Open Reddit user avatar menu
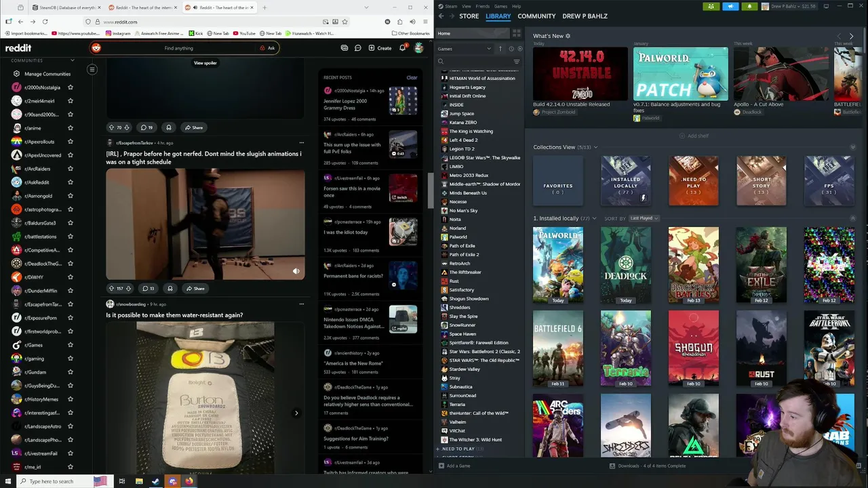Screen dimensions: 868x488 (419, 48)
